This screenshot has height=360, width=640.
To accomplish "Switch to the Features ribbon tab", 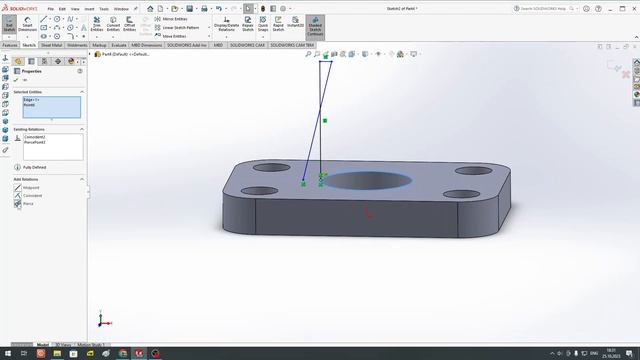I will coord(10,45).
